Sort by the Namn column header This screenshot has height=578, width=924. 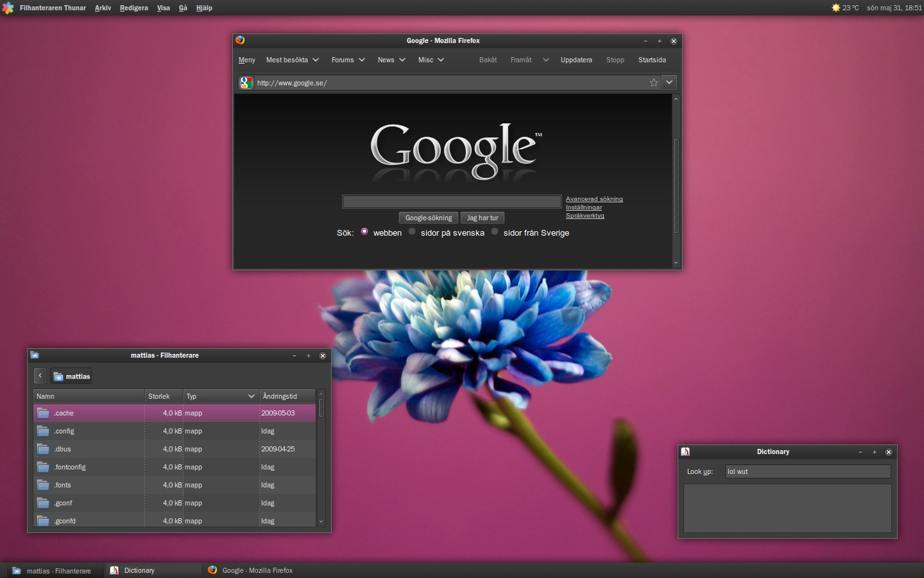pos(89,396)
